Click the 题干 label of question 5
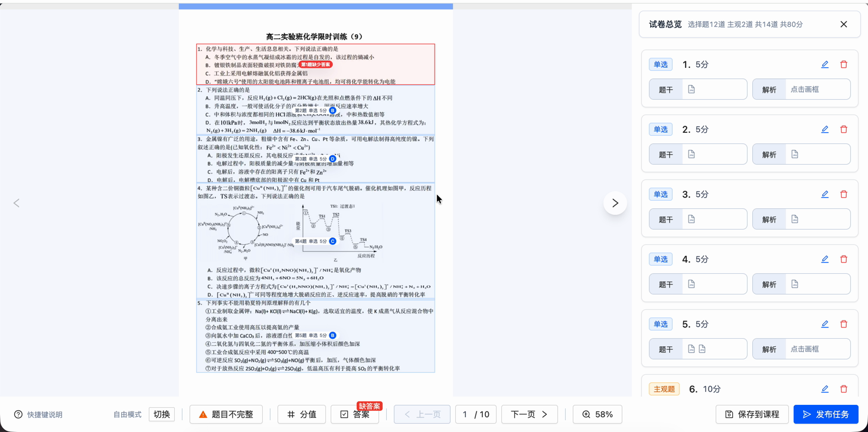 [666, 349]
